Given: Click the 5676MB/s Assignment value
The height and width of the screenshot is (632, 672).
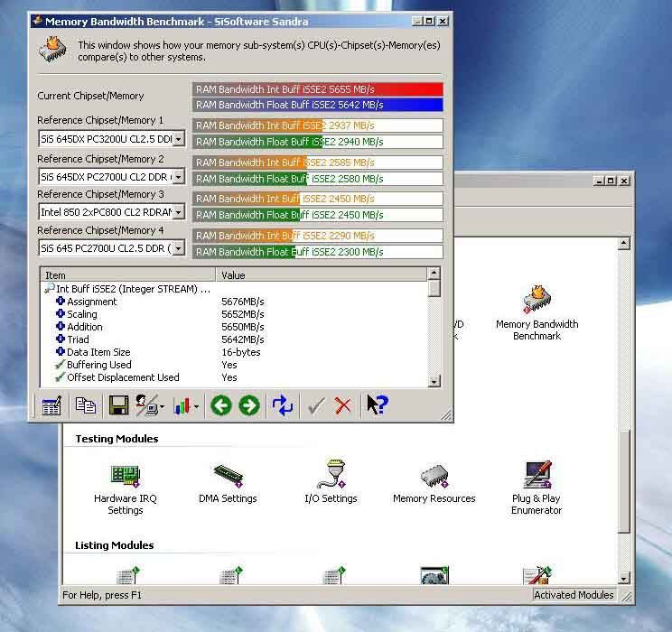Looking at the screenshot, I should click(243, 302).
